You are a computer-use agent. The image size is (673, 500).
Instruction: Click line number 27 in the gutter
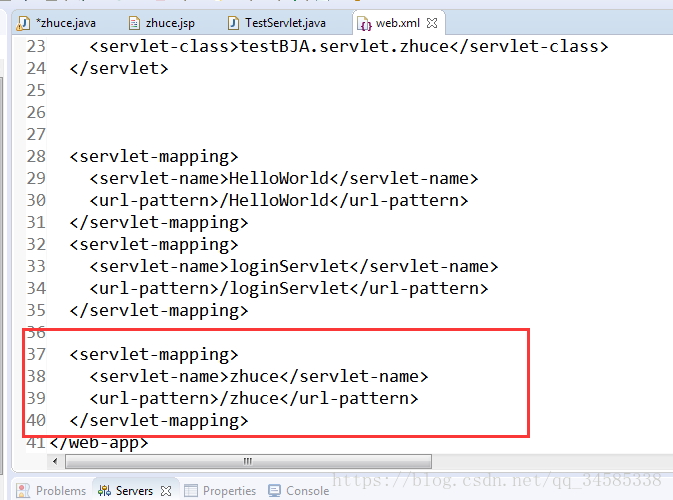(x=36, y=134)
